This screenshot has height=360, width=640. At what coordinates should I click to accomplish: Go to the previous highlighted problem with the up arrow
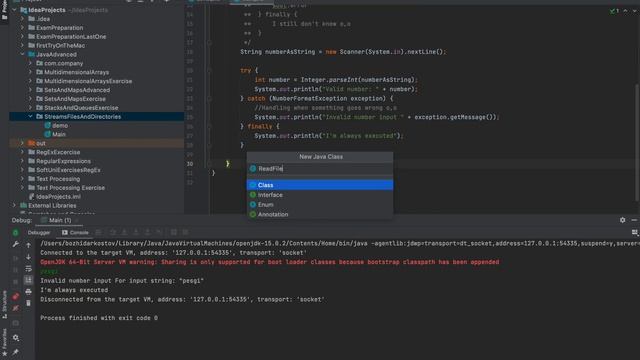pos(625,11)
